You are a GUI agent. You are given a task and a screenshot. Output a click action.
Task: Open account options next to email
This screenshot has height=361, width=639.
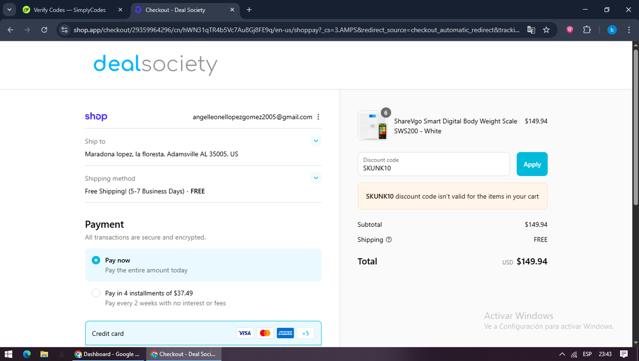click(318, 117)
